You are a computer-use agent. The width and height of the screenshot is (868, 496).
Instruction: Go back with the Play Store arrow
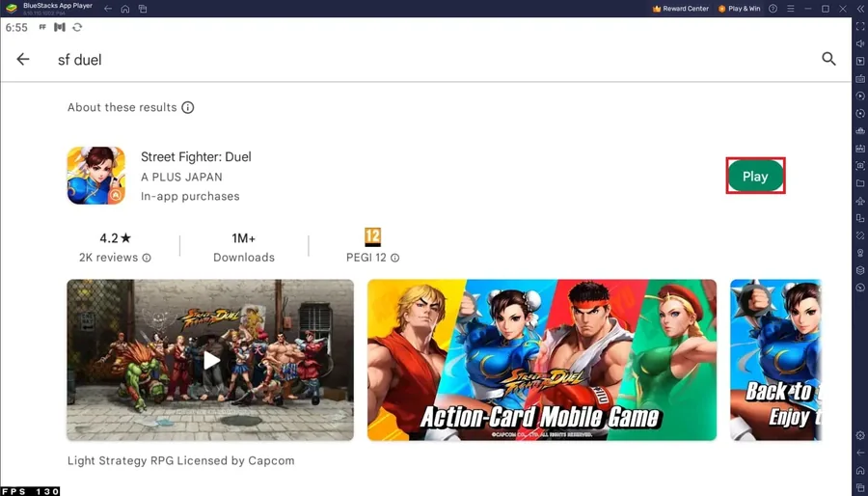click(x=23, y=59)
